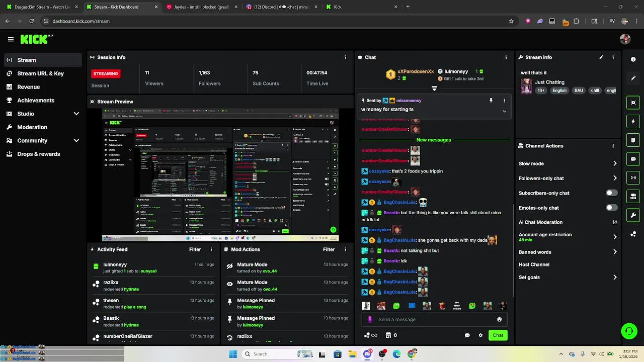Open the shop icon showing 0
644x362 pixels.
tap(391, 335)
